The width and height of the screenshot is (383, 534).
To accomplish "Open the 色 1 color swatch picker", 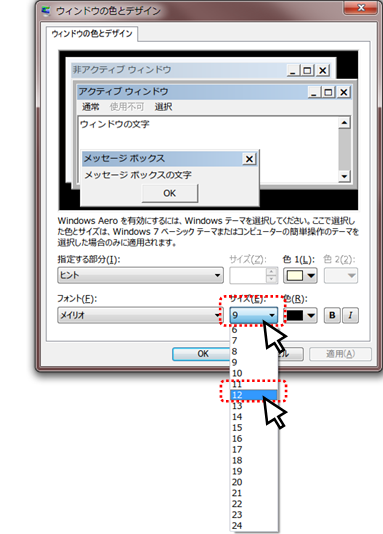I will coord(300,276).
